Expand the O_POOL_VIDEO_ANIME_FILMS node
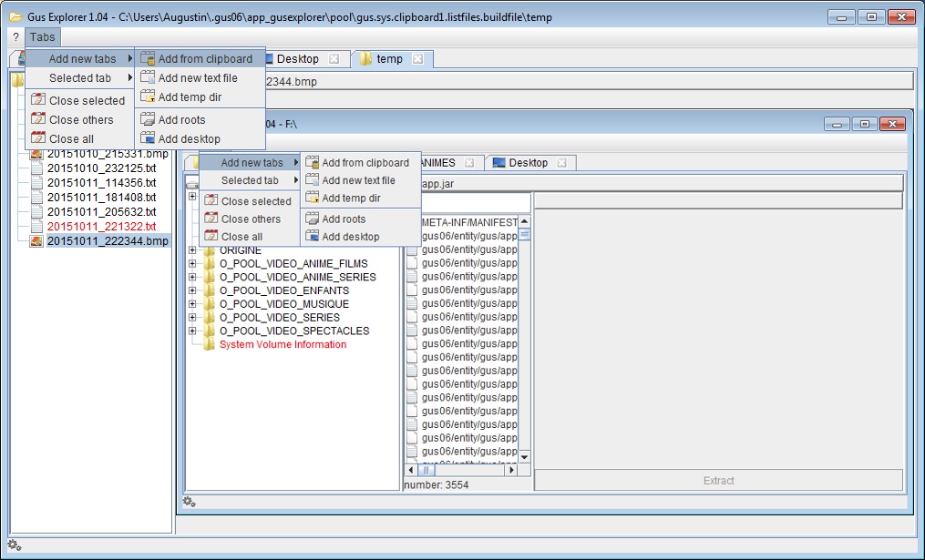The height and width of the screenshot is (560, 925). (192, 263)
